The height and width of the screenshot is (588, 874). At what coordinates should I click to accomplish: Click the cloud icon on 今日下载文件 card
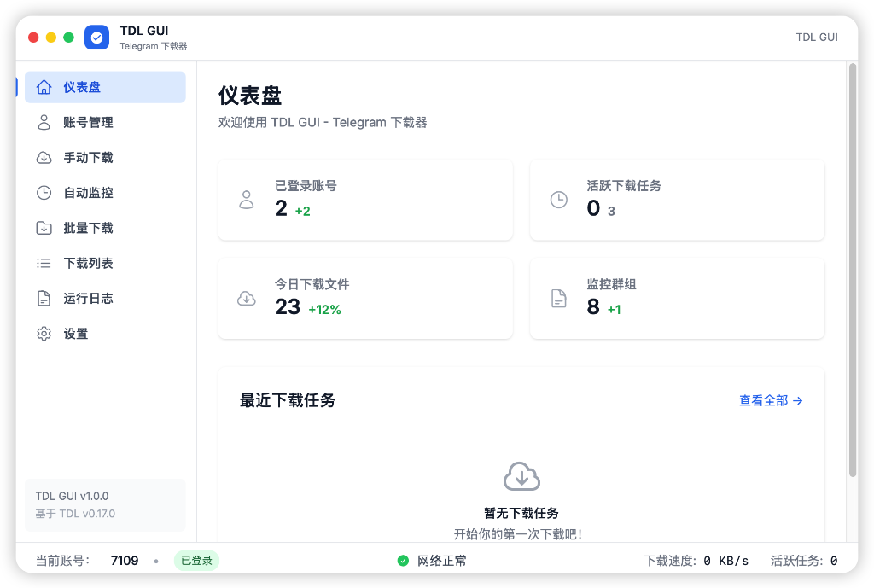coord(247,298)
